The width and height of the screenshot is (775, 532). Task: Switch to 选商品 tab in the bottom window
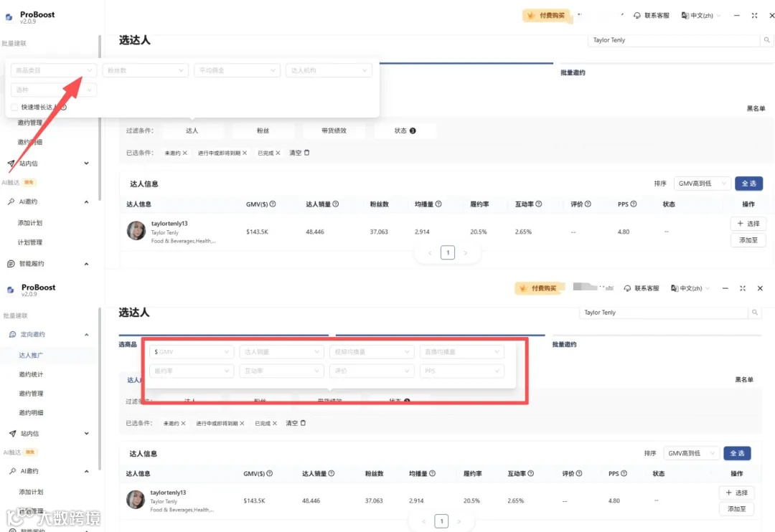128,344
